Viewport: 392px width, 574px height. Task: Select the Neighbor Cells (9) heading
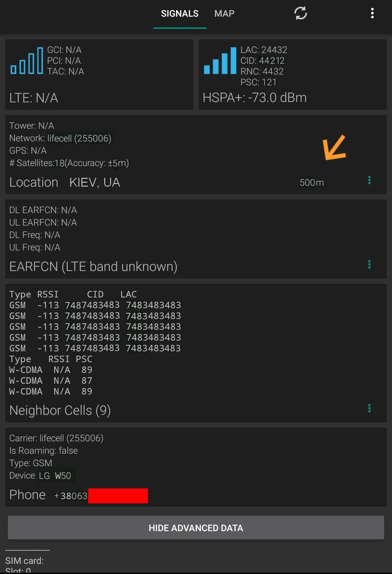click(x=60, y=411)
